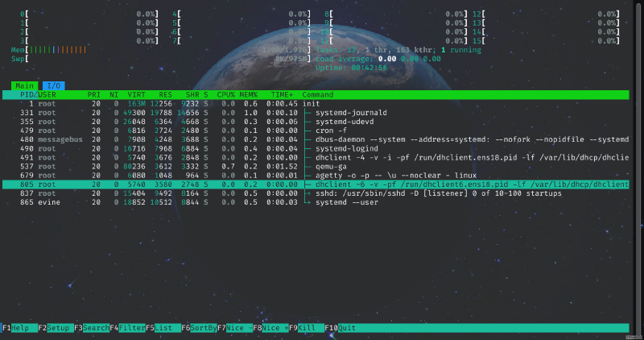Image resolution: width=644 pixels, height=340 pixels.
Task: Click the CPU 0 meter
Action: [89, 14]
